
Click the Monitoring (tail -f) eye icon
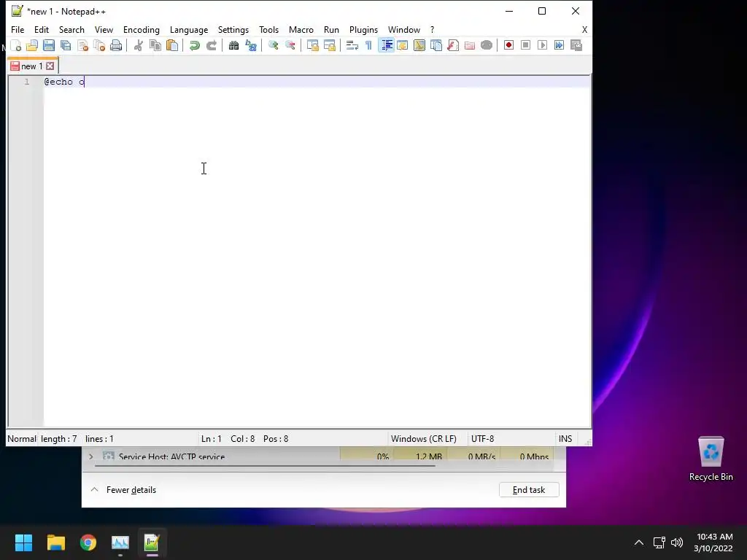point(487,45)
